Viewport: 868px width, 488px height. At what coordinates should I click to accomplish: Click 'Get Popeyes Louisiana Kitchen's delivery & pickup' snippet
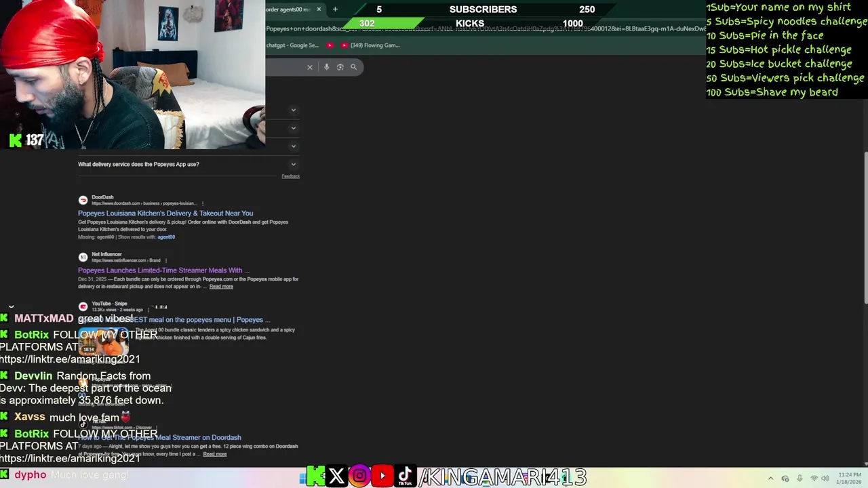coord(183,226)
